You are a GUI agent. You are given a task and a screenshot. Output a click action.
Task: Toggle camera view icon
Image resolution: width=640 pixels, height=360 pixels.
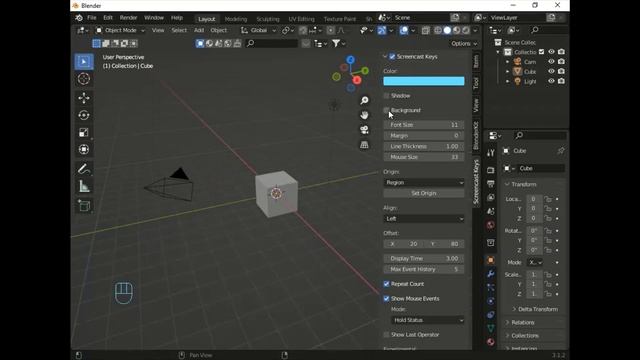[364, 130]
